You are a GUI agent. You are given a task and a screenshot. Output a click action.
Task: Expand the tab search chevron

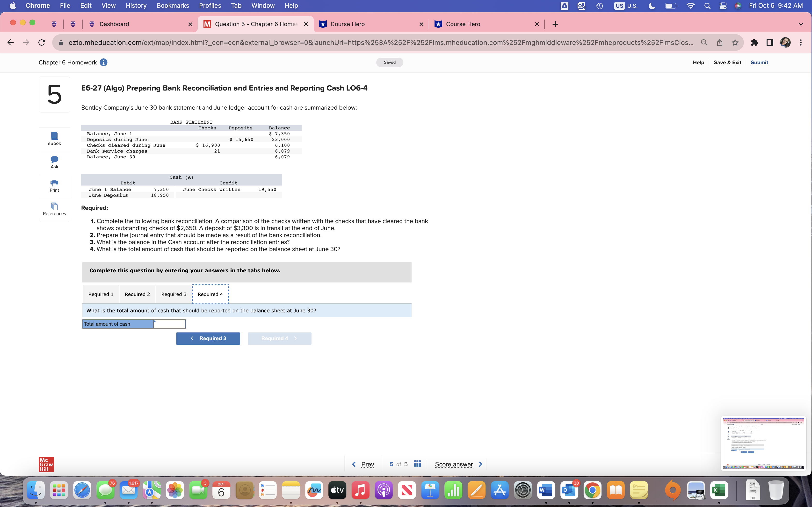[801, 24]
